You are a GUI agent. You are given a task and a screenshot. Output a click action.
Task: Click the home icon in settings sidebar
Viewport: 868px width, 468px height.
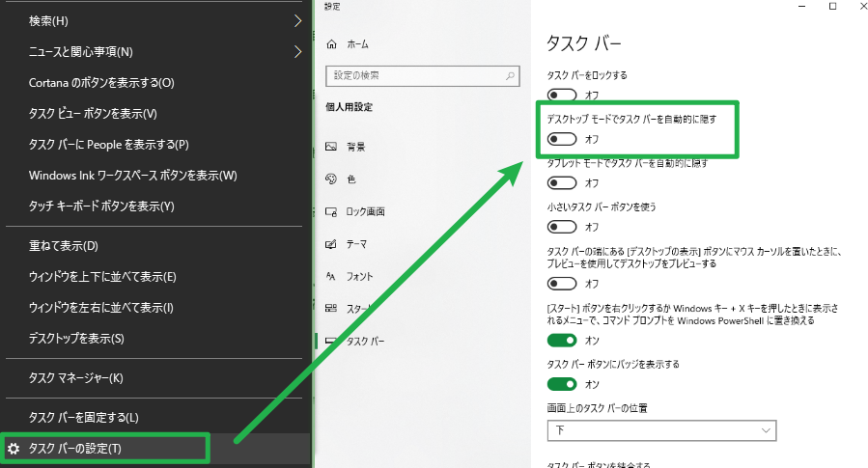tap(332, 44)
